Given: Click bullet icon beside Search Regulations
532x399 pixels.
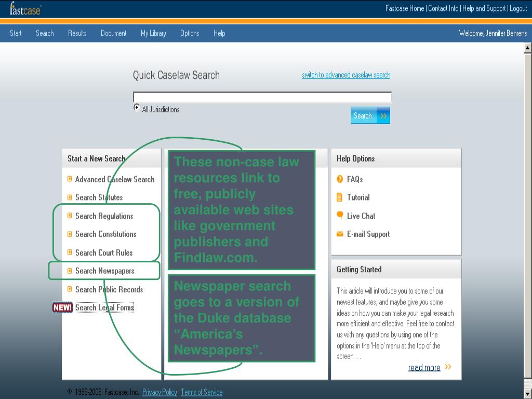Looking at the screenshot, I should pos(70,216).
